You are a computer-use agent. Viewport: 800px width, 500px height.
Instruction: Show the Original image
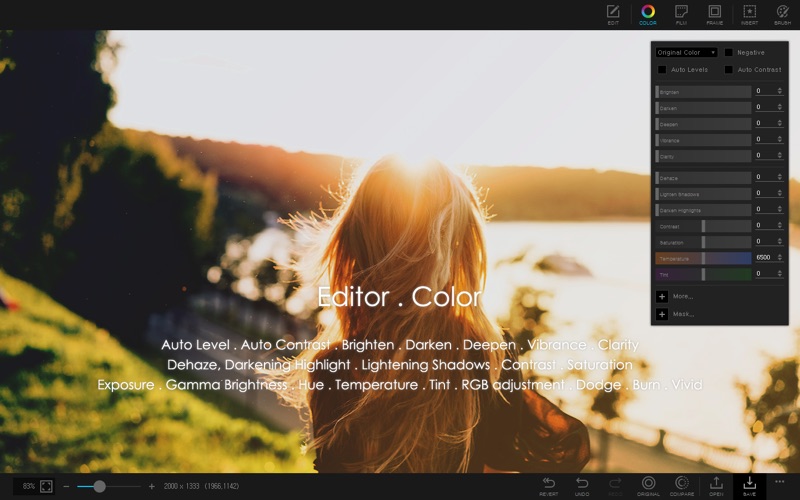[x=648, y=486]
